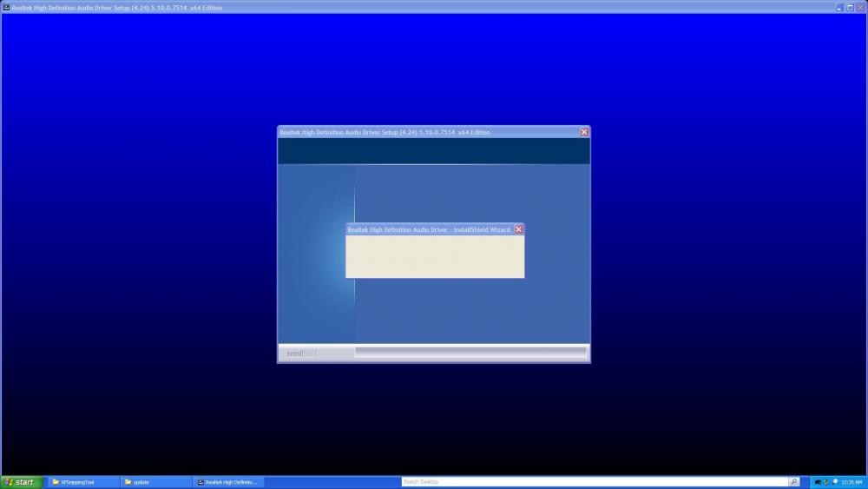This screenshot has width=868, height=489.
Task: Restore the full-screen Realtek setup window
Action: pyautogui.click(x=851, y=8)
